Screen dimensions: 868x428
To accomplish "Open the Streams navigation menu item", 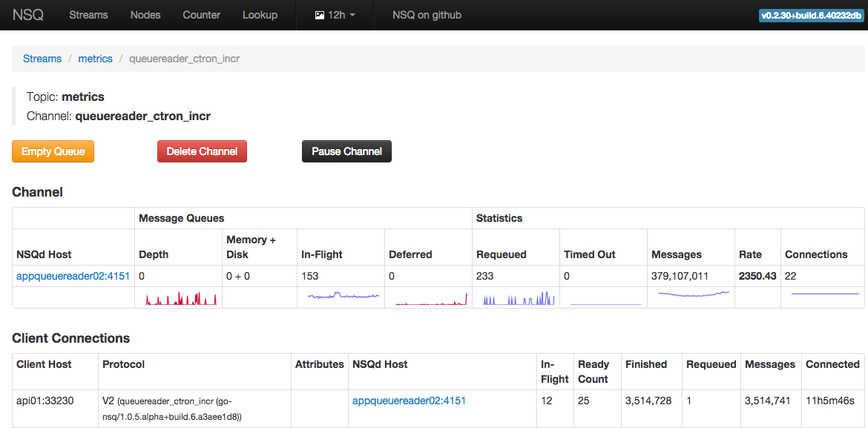I will (x=88, y=15).
